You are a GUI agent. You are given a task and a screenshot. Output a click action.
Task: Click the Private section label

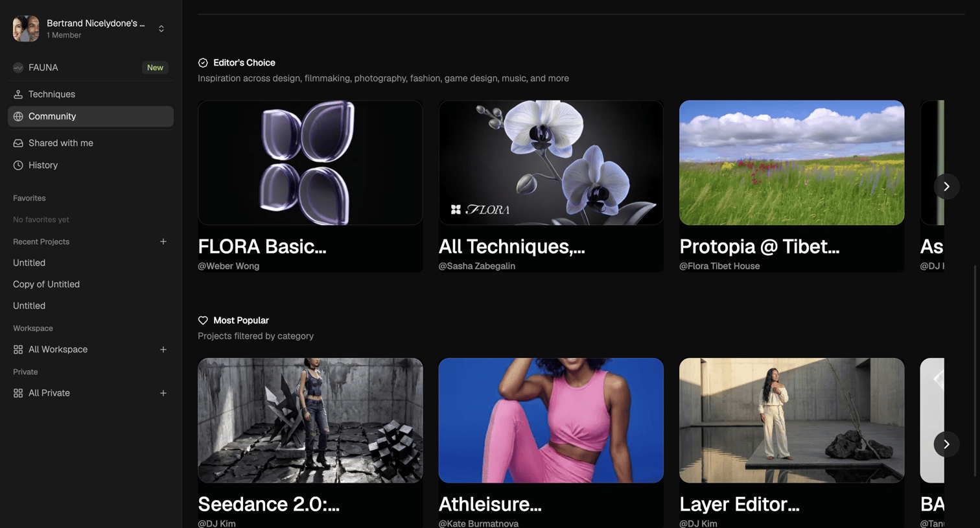[25, 372]
